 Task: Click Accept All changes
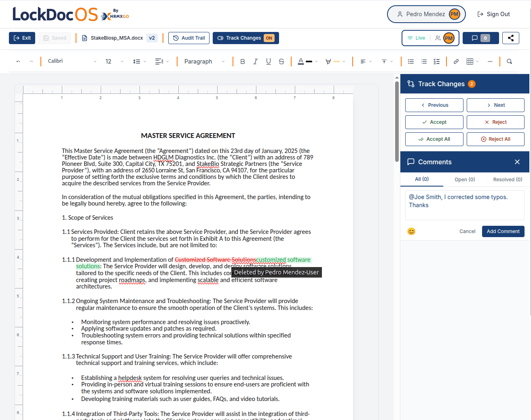[x=434, y=139]
